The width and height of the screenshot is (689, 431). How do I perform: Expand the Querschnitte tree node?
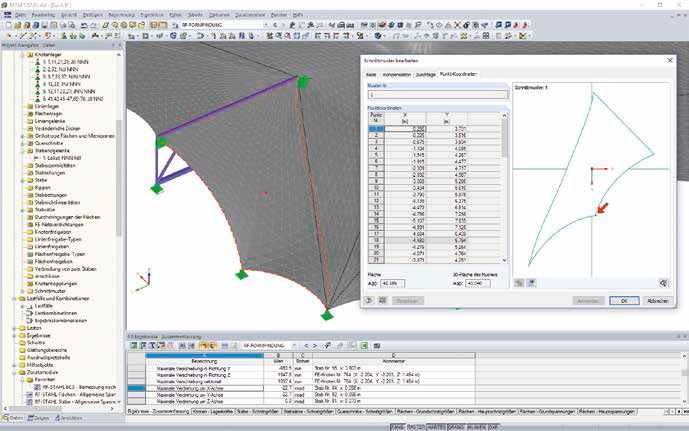tap(22, 144)
